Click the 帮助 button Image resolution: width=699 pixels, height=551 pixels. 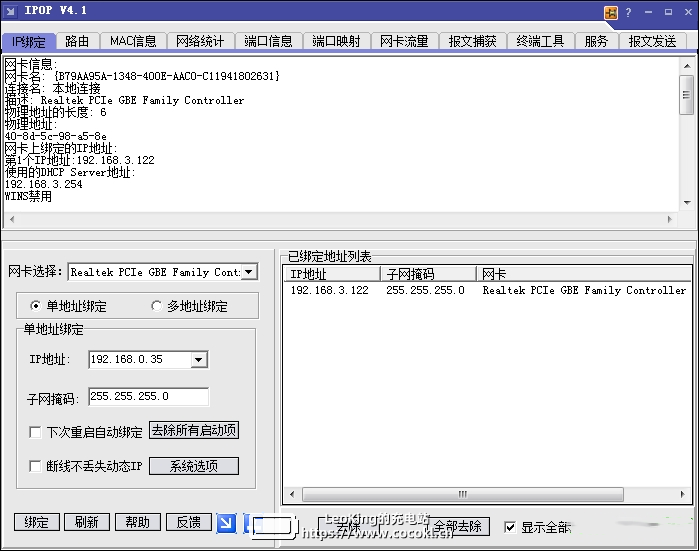click(x=137, y=522)
